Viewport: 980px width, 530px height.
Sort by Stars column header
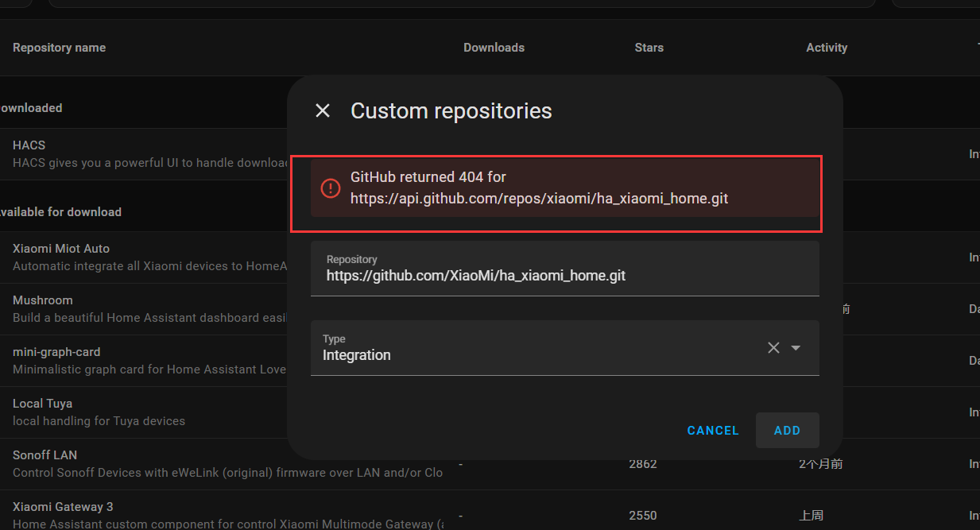tap(649, 48)
